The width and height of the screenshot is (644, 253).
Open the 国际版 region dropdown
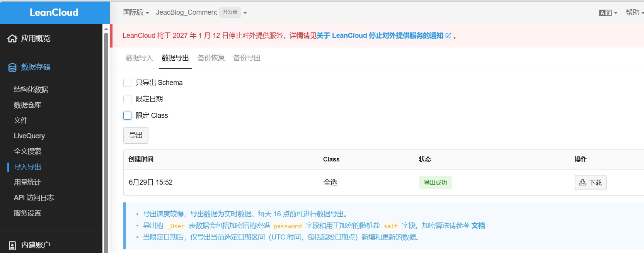point(136,12)
